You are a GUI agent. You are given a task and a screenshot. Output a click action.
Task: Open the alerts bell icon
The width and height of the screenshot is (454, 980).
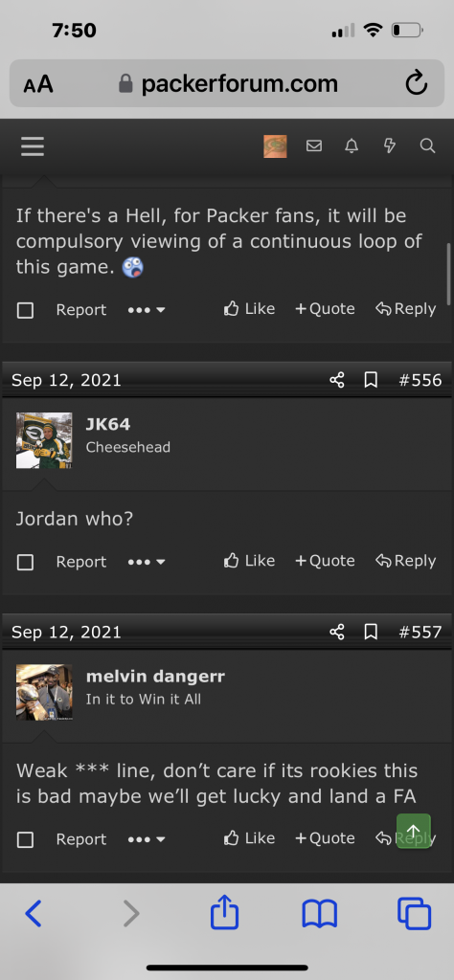point(352,145)
